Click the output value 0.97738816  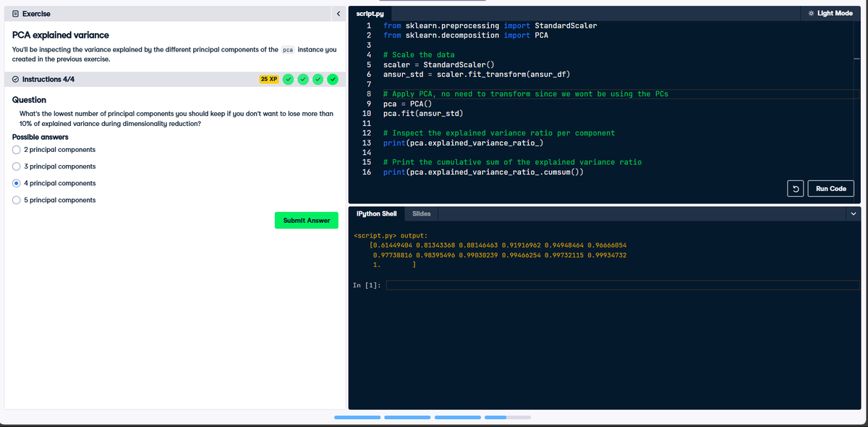391,255
